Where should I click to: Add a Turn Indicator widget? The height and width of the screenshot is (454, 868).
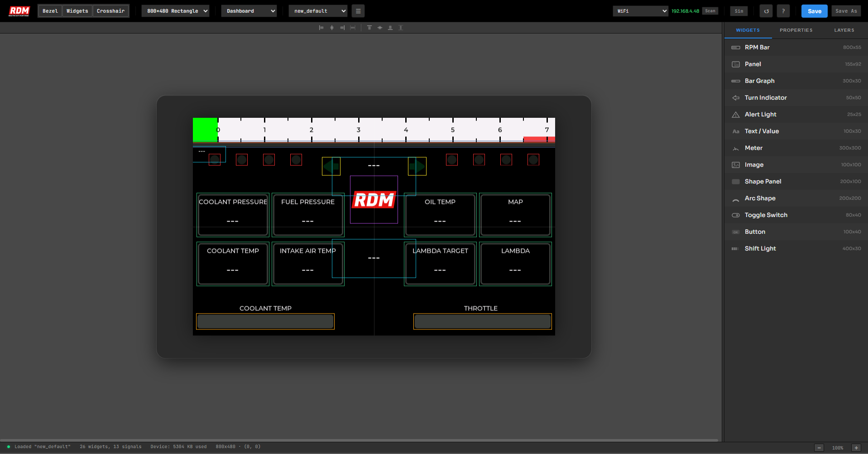click(796, 97)
